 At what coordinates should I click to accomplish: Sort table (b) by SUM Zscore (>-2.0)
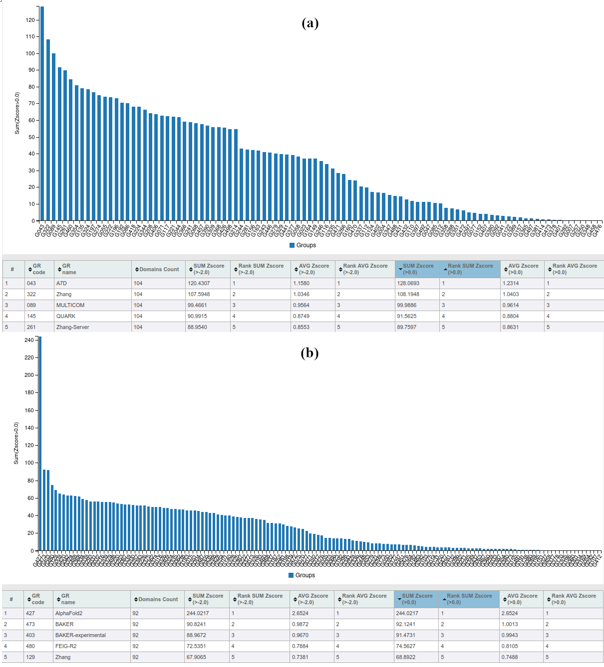(x=208, y=598)
